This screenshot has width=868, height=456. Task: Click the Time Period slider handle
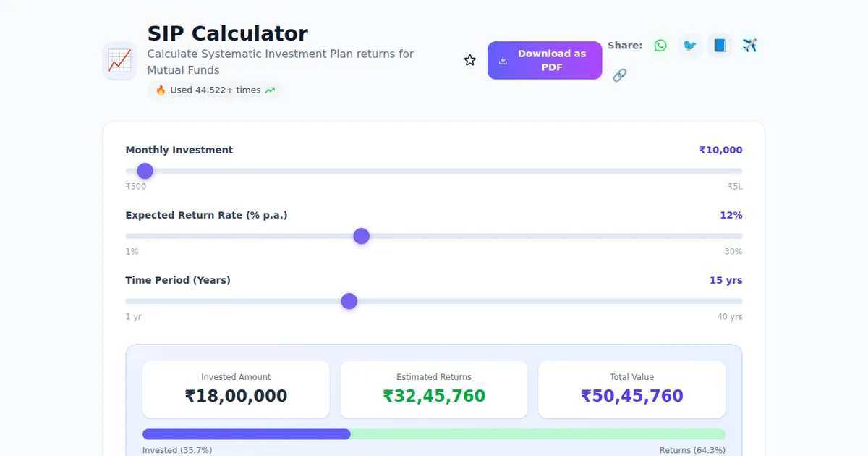[x=349, y=301]
